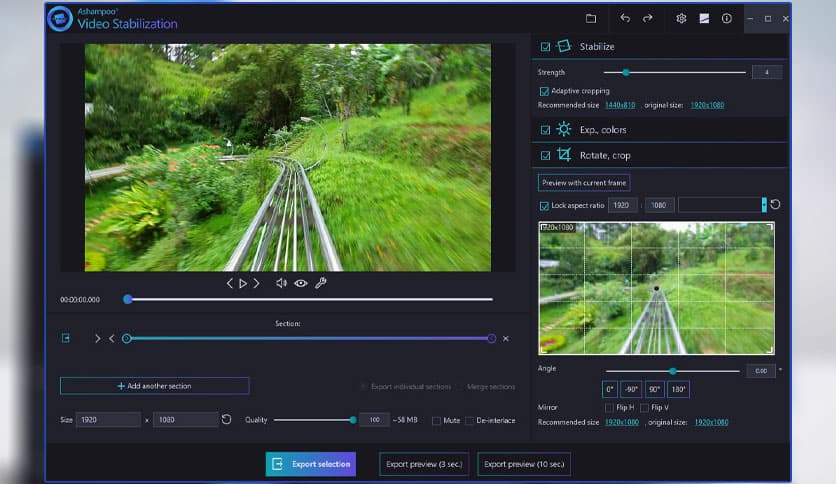This screenshot has width=836, height=484.
Task: Click the Quality slider handle
Action: pos(353,420)
